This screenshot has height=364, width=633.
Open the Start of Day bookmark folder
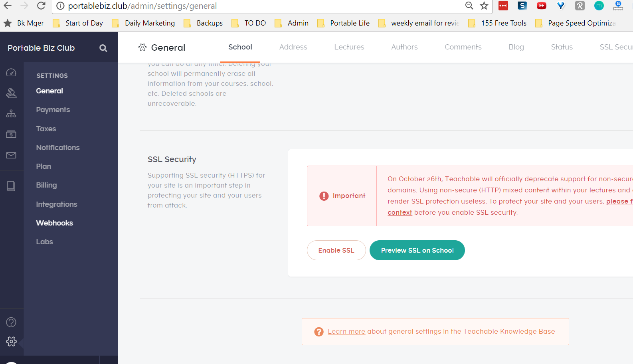coord(78,23)
